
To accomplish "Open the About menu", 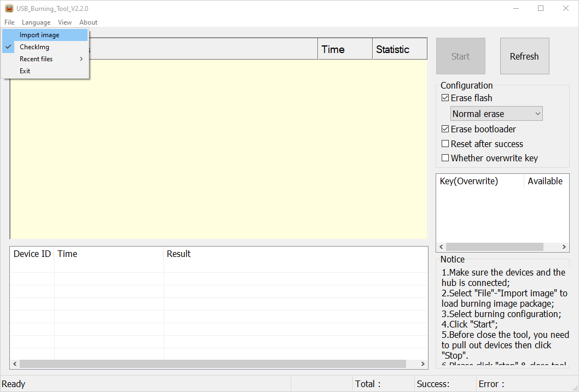I will pyautogui.click(x=88, y=22).
